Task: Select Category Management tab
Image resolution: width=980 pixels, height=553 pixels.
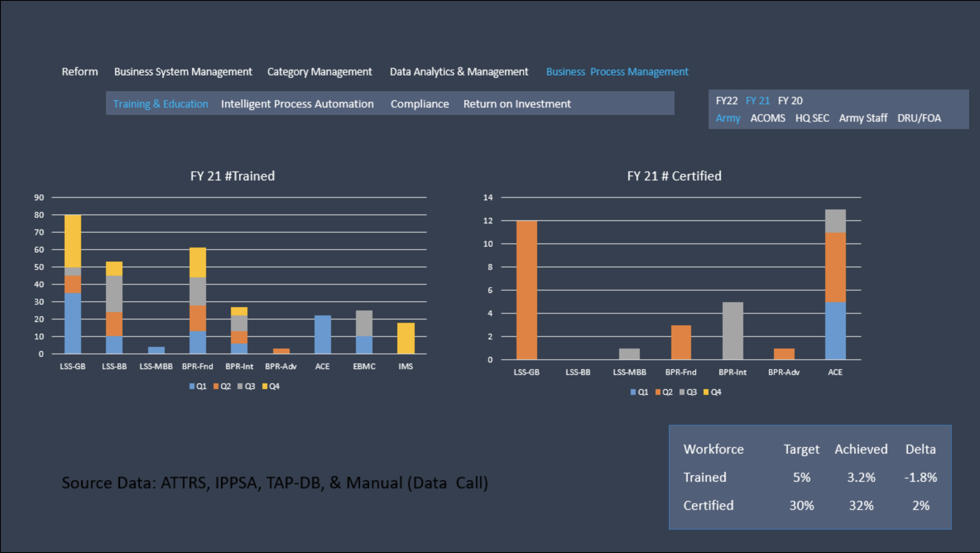Action: (x=319, y=72)
